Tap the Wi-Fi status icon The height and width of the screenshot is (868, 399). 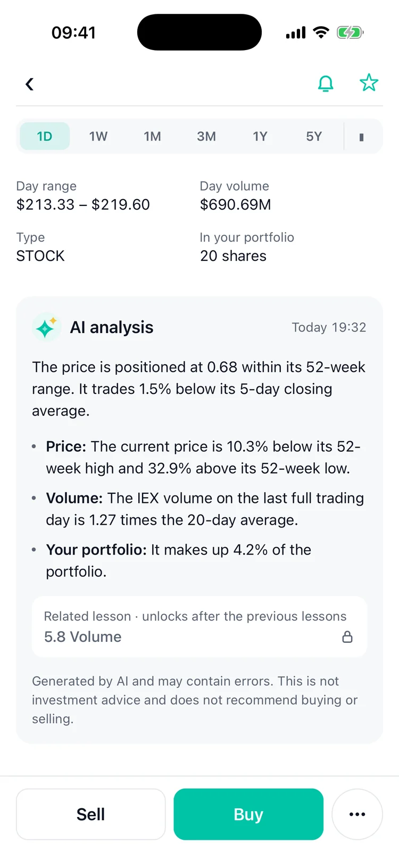[321, 32]
